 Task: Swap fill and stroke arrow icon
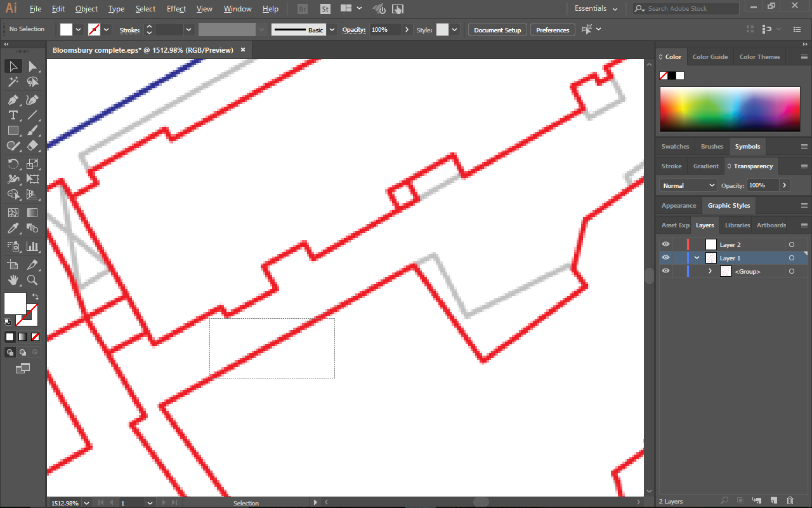coord(36,297)
